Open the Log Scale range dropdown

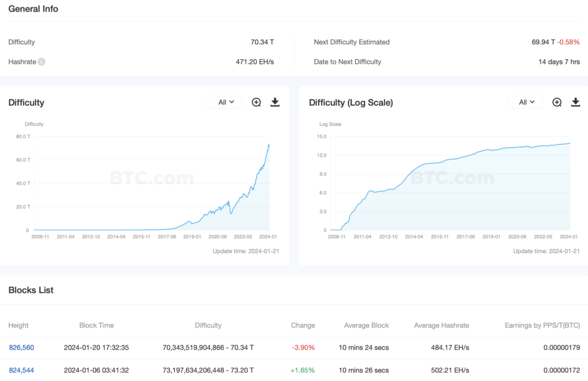[526, 102]
